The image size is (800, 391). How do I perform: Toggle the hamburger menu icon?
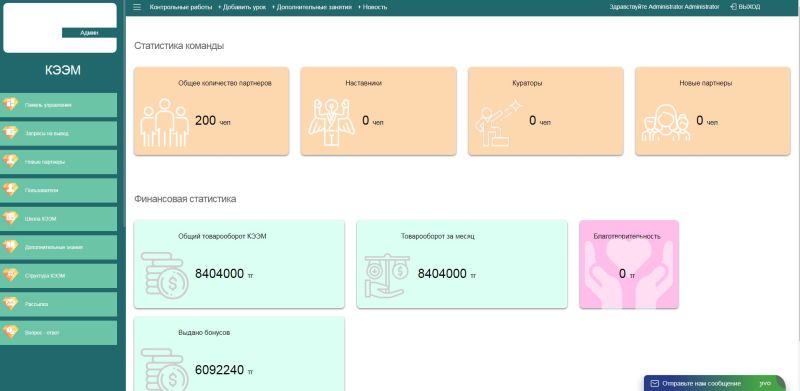coord(137,7)
